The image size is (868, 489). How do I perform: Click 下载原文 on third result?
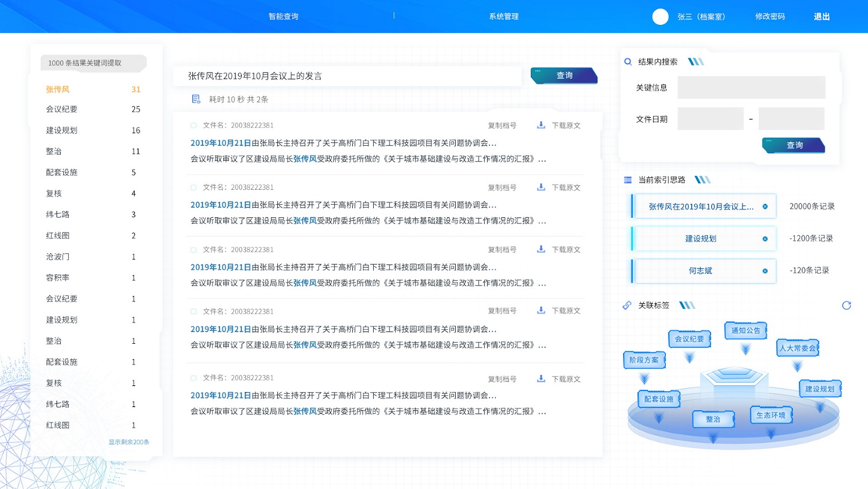tap(566, 250)
